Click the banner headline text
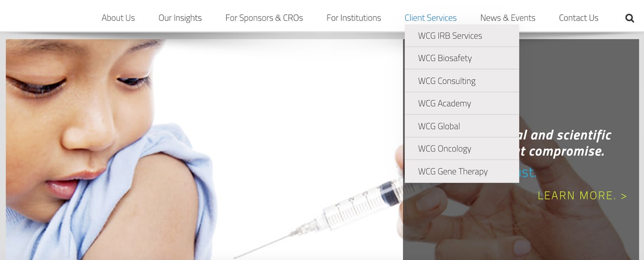The image size is (644, 260). pyautogui.click(x=567, y=143)
